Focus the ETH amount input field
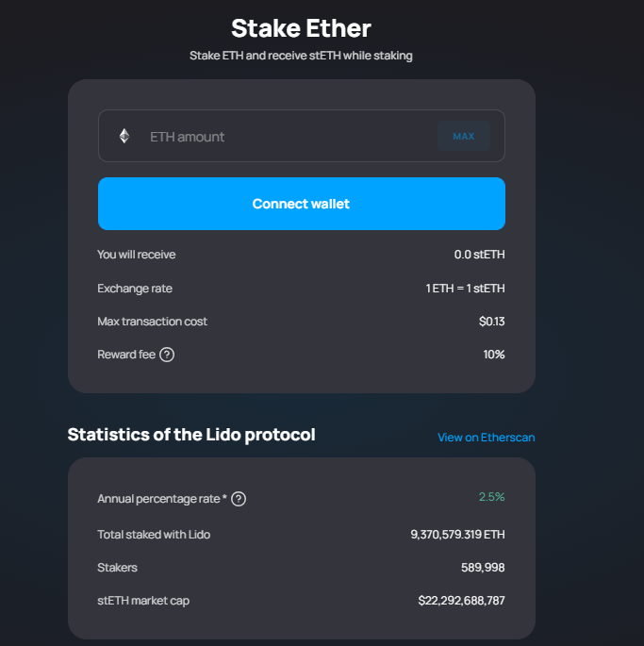Viewport: 644px width, 646px height. pyautogui.click(x=283, y=137)
